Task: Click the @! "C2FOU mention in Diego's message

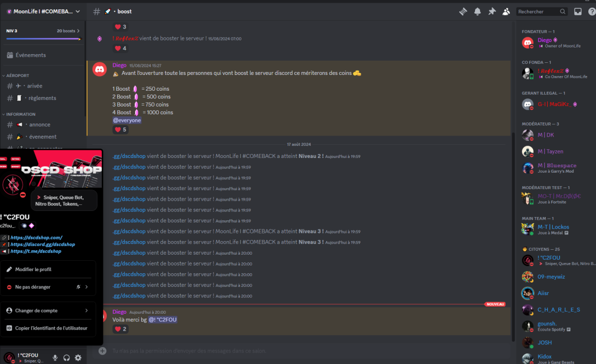Action: point(163,320)
